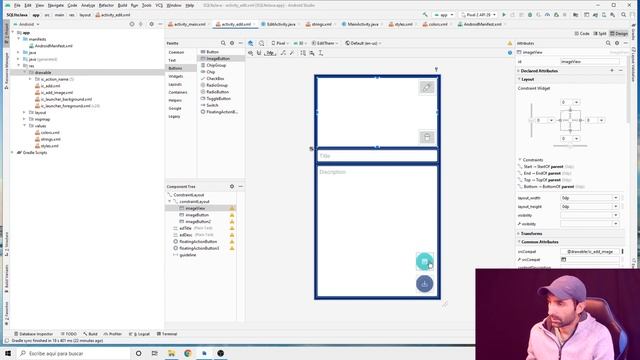Toggle view options eye icon in design toolbar
This screenshot has width=640, height=360.
(x=251, y=53)
